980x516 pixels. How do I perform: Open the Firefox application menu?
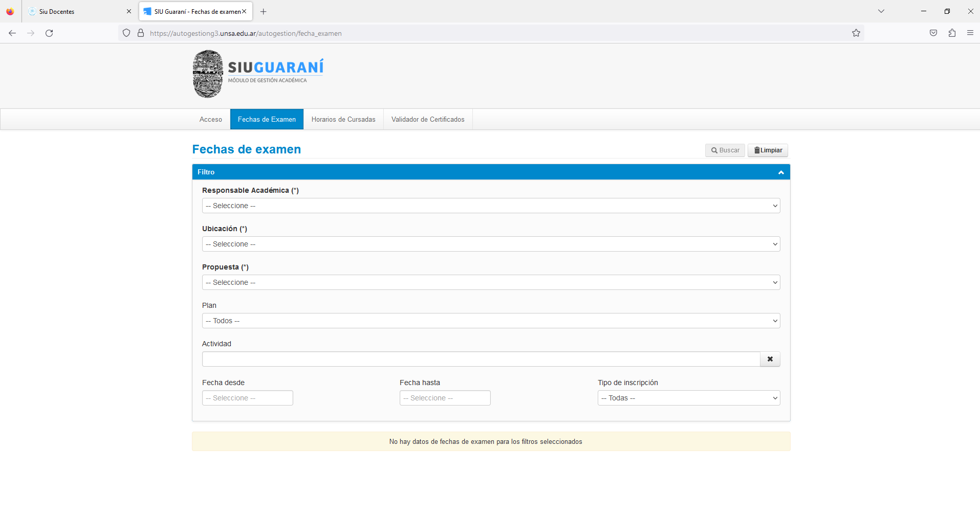coord(970,33)
